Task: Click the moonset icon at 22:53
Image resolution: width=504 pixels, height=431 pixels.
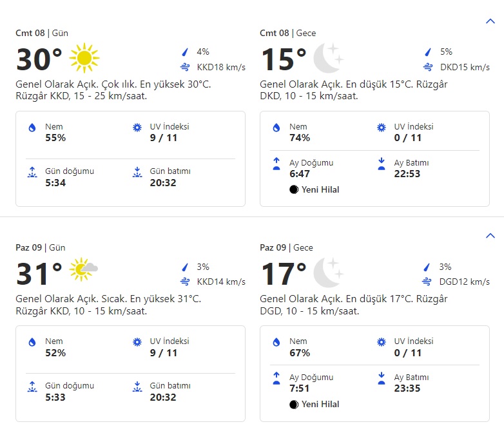Action: point(381,164)
